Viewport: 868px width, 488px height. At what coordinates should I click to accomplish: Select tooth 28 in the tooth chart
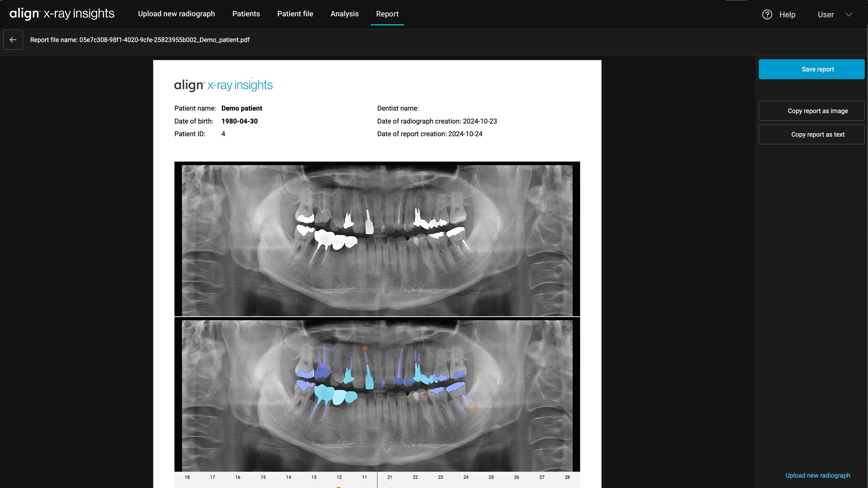567,477
